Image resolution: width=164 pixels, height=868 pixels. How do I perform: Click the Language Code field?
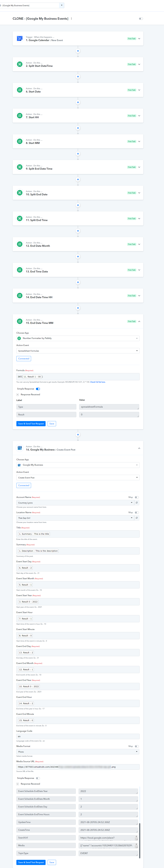(78, 737)
